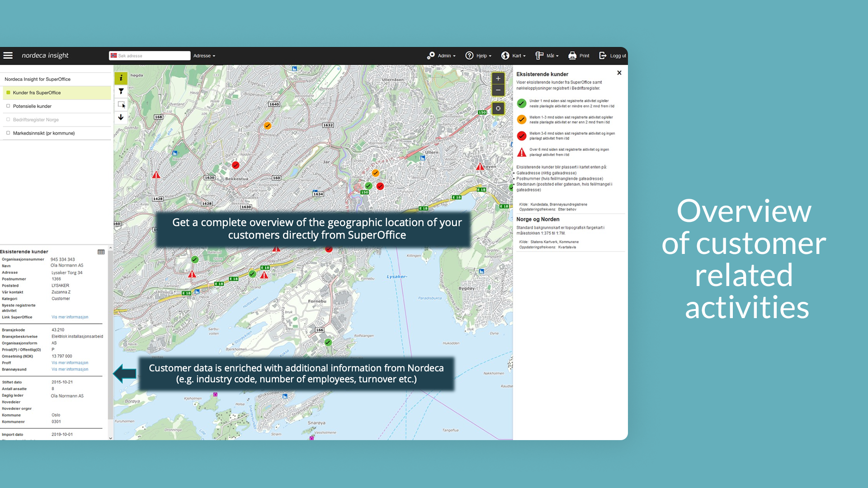Enable Markedsinnsikt (pr kommune) layer

click(8, 133)
